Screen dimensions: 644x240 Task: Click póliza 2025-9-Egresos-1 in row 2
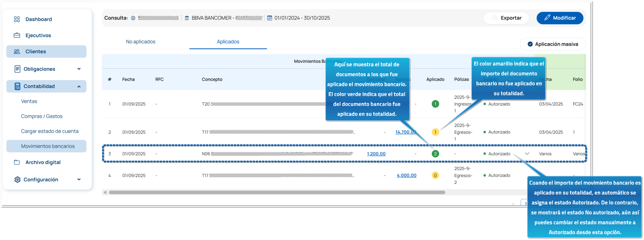point(463,132)
